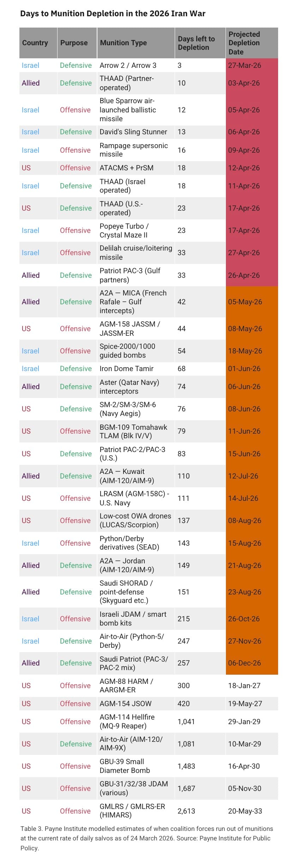The image size is (300, 868).
Task: Click the table title about Munition Depletion
Action: coord(113,13)
